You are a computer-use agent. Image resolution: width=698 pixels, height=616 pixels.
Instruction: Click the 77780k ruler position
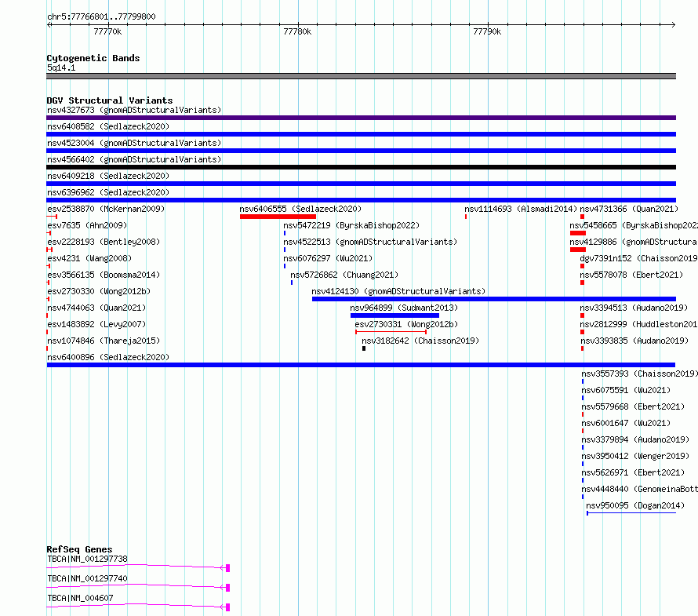point(297,31)
